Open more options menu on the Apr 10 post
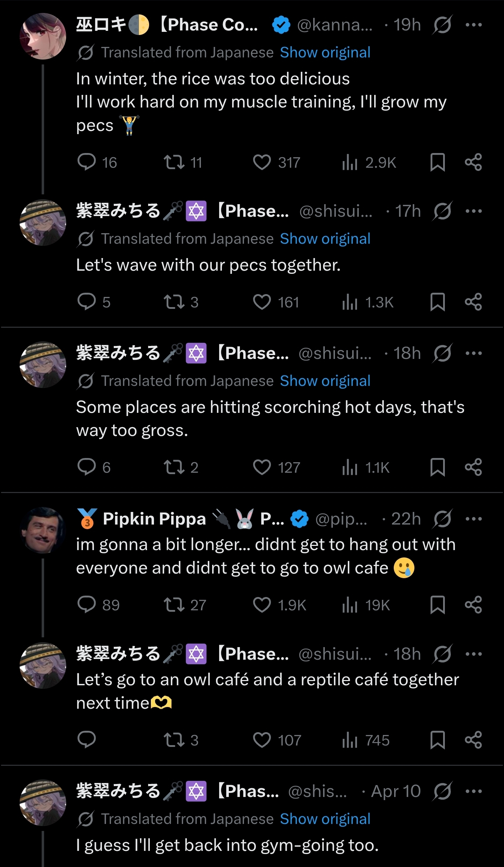The image size is (504, 867). 474,791
